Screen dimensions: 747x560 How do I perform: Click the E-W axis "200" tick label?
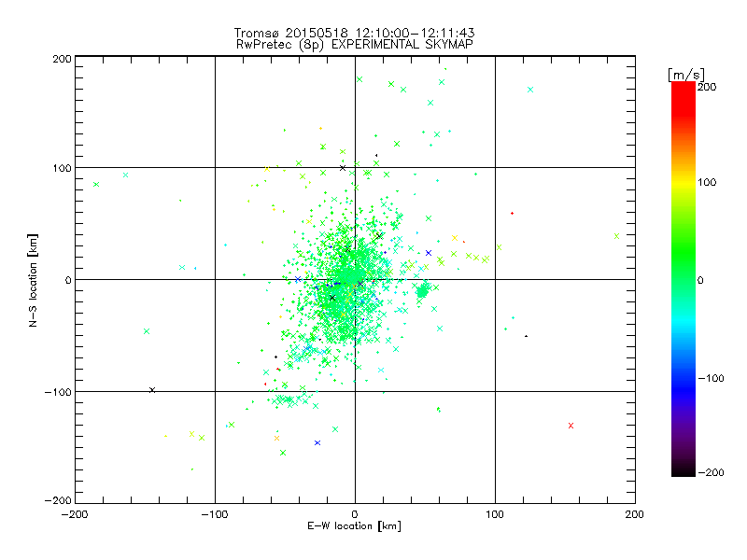point(635,514)
